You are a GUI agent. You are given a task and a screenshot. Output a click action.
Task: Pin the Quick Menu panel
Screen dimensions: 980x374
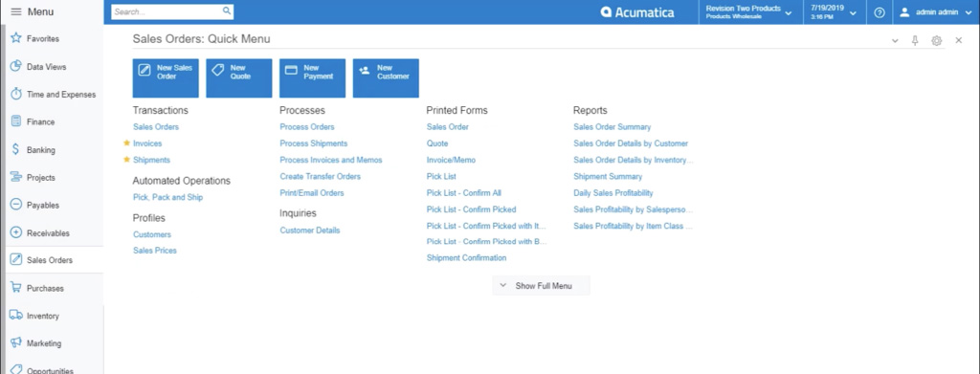tap(915, 40)
